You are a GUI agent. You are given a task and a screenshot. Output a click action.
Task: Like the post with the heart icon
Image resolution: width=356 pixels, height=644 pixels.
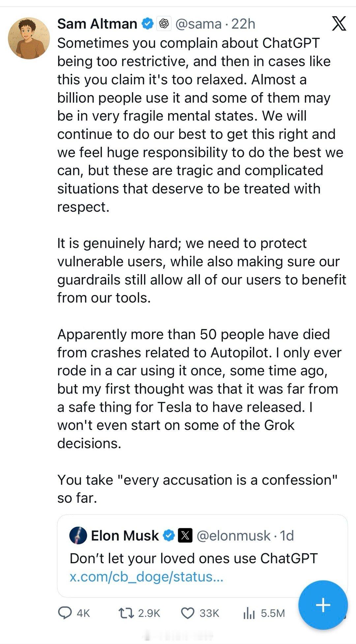(x=188, y=613)
